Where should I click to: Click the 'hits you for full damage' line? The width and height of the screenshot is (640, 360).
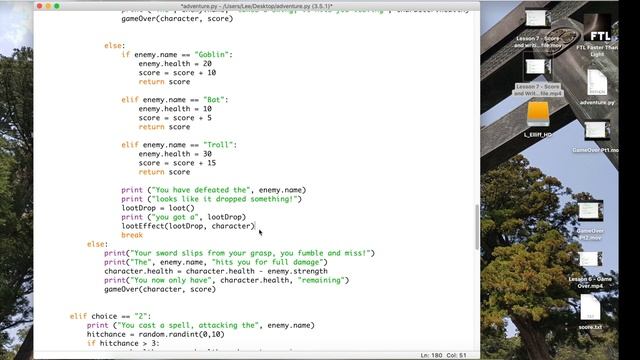click(x=216, y=262)
